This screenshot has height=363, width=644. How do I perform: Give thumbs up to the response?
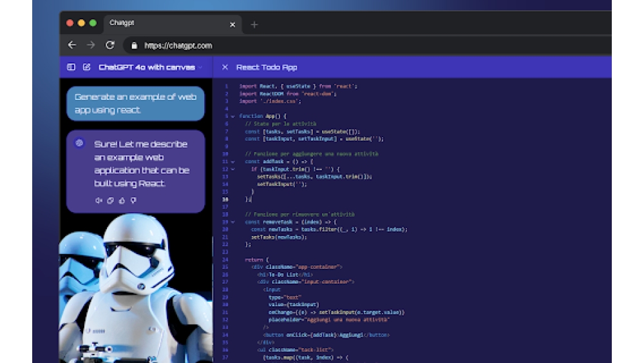click(x=122, y=201)
